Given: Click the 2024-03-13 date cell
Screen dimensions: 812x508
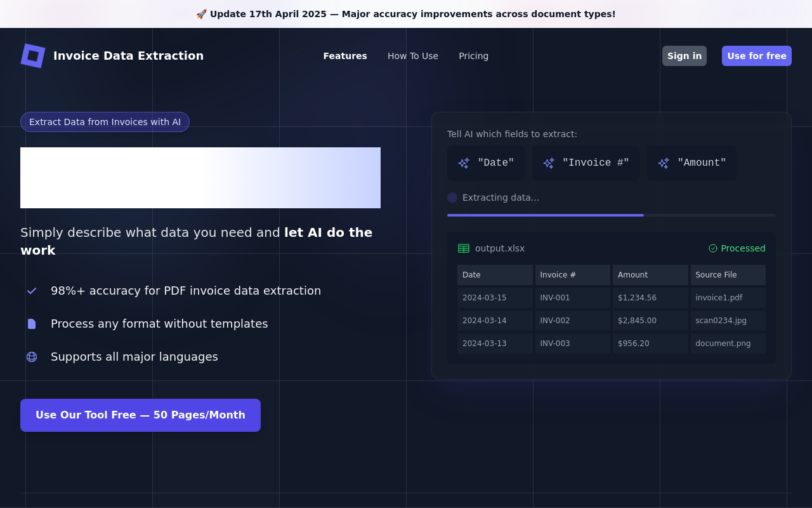Looking at the screenshot, I should click(x=495, y=344).
